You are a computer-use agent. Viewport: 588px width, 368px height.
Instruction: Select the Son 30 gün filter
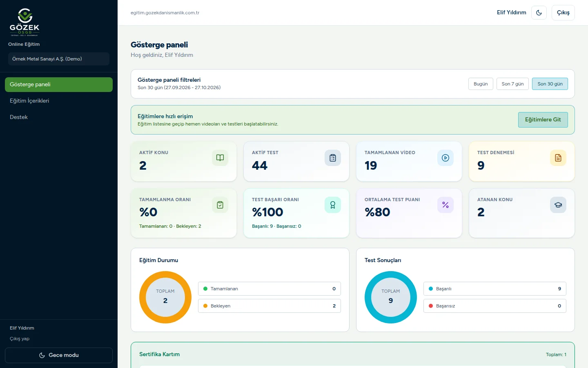coord(550,84)
